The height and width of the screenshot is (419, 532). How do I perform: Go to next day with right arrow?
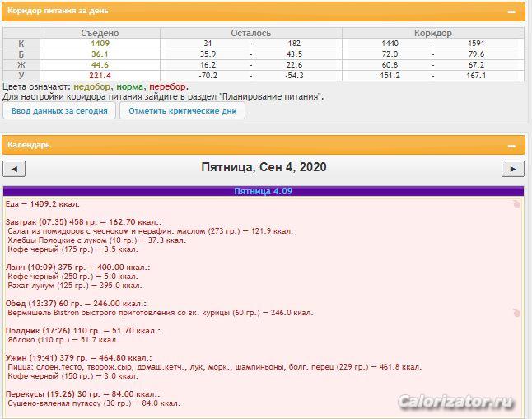pos(512,169)
